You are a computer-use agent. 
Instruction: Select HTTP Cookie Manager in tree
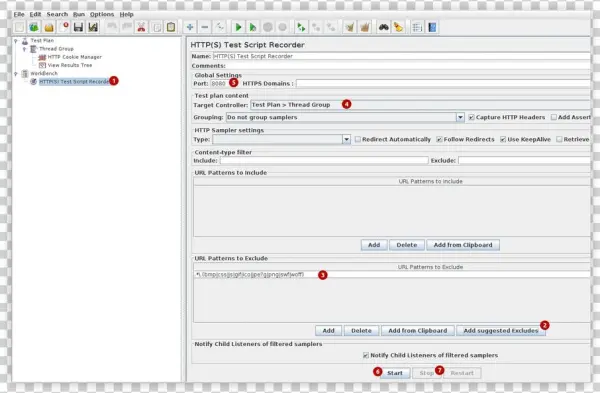[75, 57]
